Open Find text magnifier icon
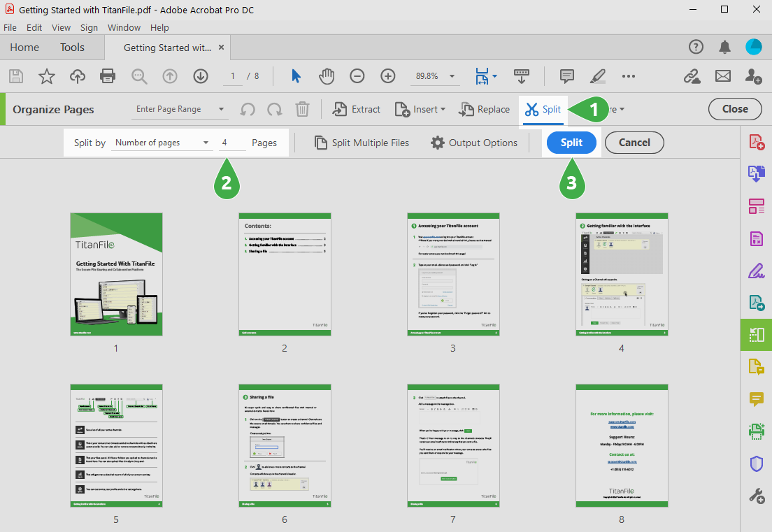772x532 pixels. click(x=139, y=76)
